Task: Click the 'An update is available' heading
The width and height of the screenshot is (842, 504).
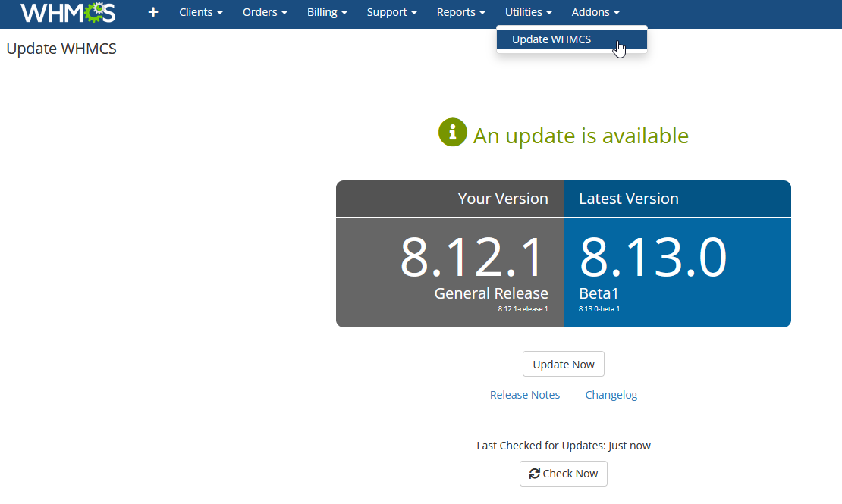Action: pos(580,136)
